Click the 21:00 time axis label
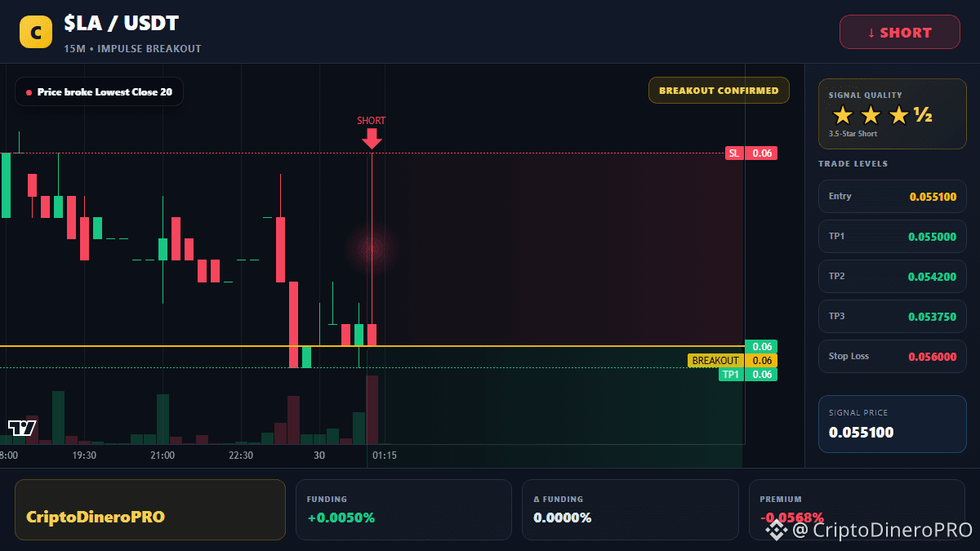The height and width of the screenshot is (551, 980). [x=163, y=455]
